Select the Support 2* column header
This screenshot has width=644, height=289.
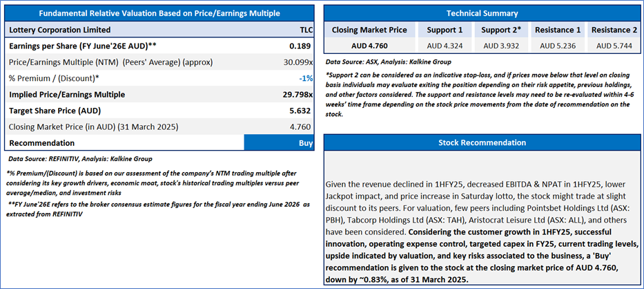(x=501, y=30)
